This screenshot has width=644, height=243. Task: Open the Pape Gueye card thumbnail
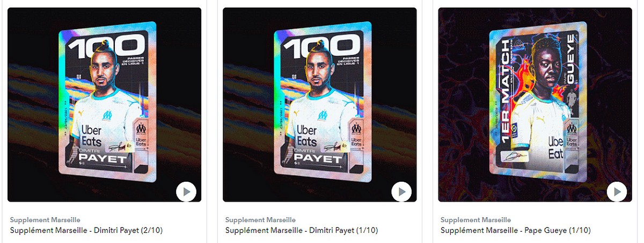pyautogui.click(x=535, y=105)
